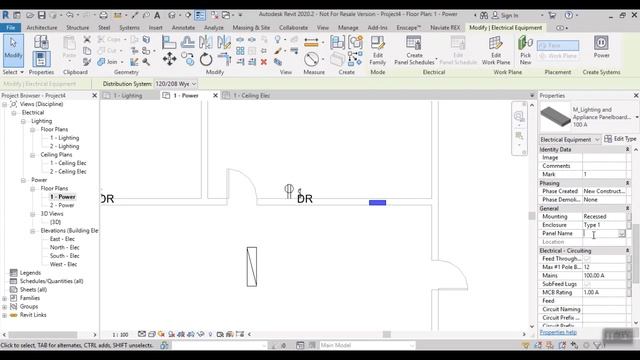Close the Project Browser panel
640x360 pixels.
(x=95, y=96)
